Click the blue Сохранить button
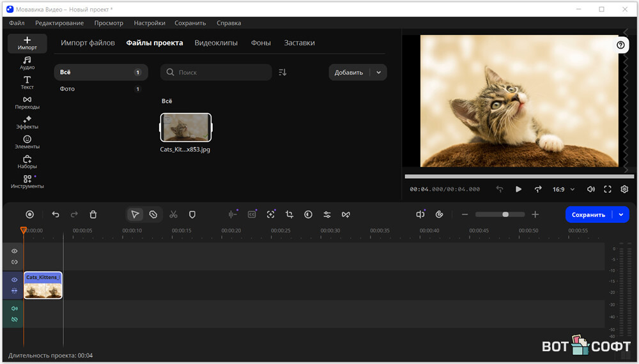The height and width of the screenshot is (364, 639). click(588, 215)
